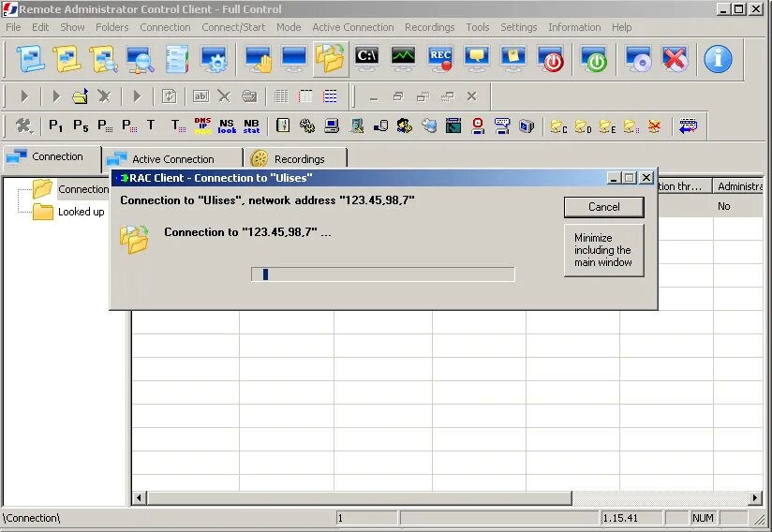Open the first blue scroll connection icon
772x532 pixels.
31,59
